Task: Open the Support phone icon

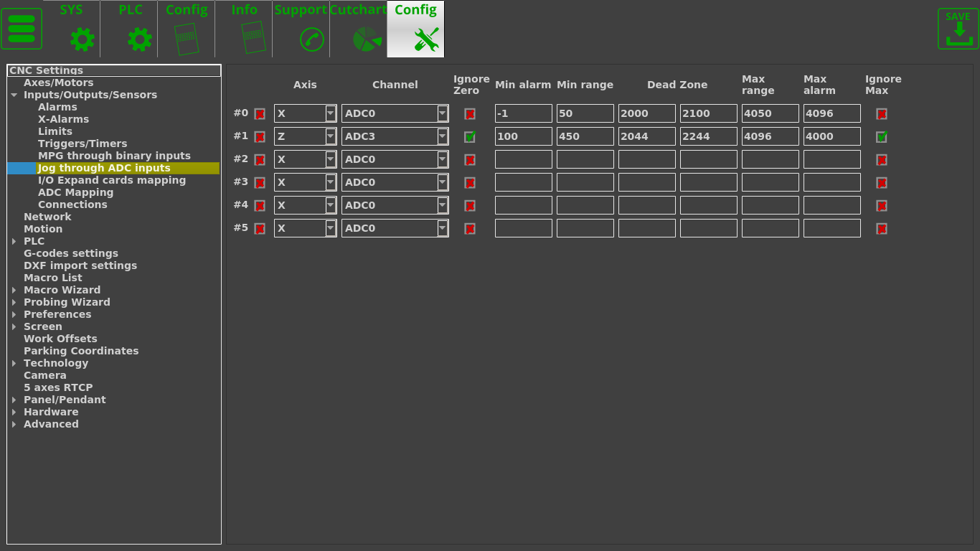Action: tap(311, 39)
